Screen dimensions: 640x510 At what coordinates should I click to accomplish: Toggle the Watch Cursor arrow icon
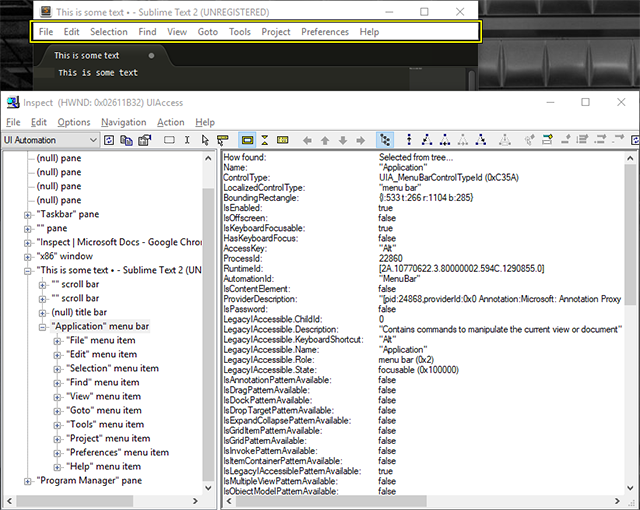pos(205,140)
